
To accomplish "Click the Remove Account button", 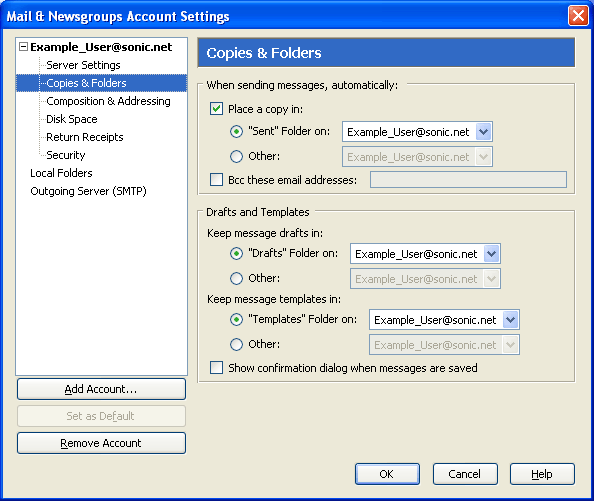I will click(x=101, y=443).
